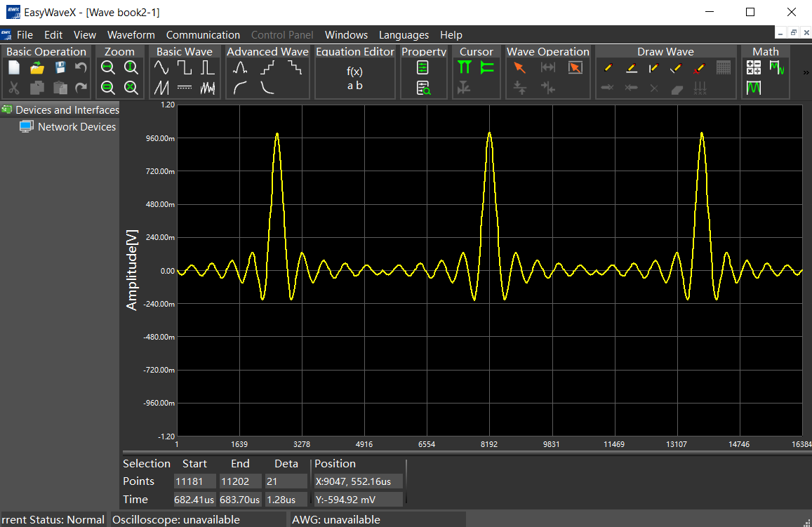Insert a DC dashed-line wave

tap(185, 88)
